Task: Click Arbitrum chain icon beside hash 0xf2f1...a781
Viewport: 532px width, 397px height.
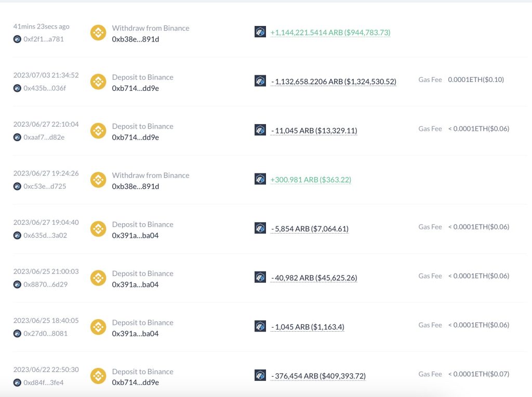Action: pos(17,39)
